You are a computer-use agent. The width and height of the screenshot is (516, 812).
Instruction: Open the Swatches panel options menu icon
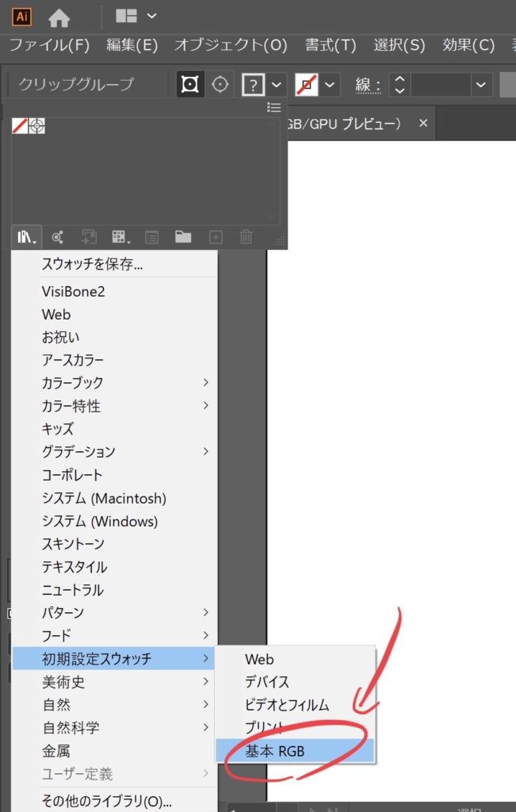(273, 107)
